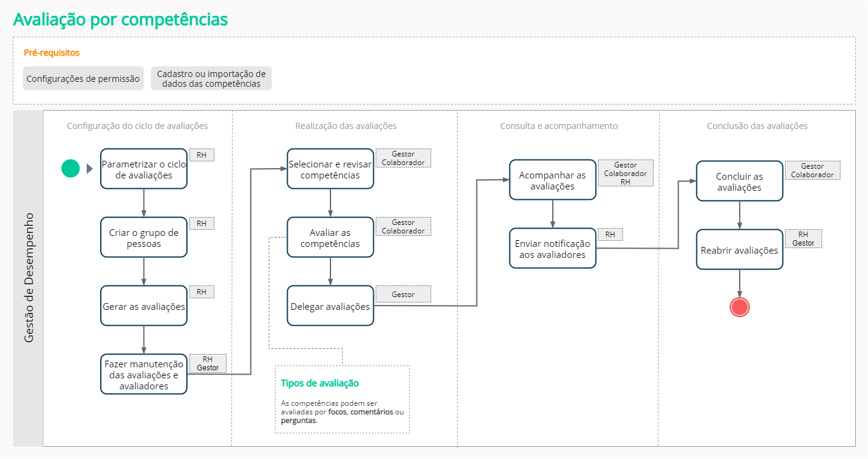Click 'RH Gestor' tag beside 'Reabrir avaliações'
This screenshot has height=459, width=868.
803,239
